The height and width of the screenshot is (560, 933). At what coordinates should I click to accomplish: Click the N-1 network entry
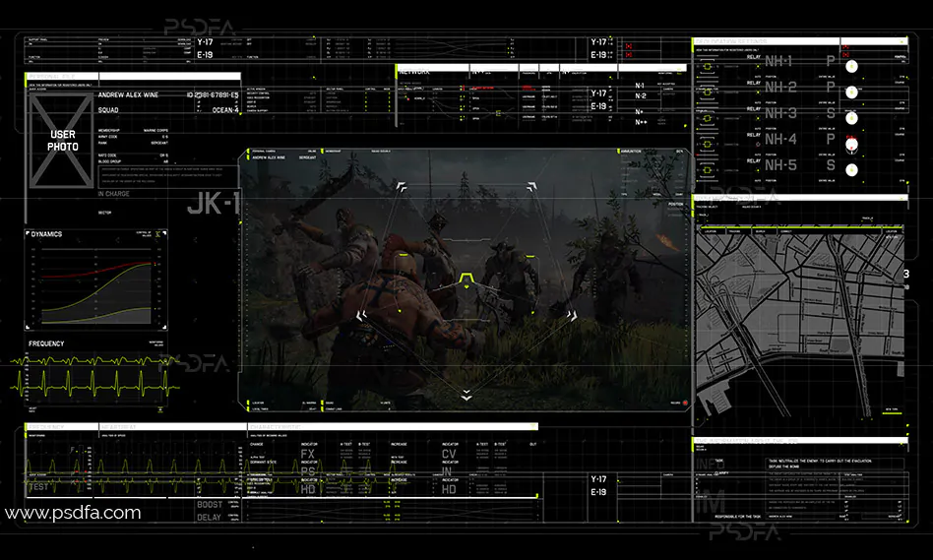click(x=640, y=86)
